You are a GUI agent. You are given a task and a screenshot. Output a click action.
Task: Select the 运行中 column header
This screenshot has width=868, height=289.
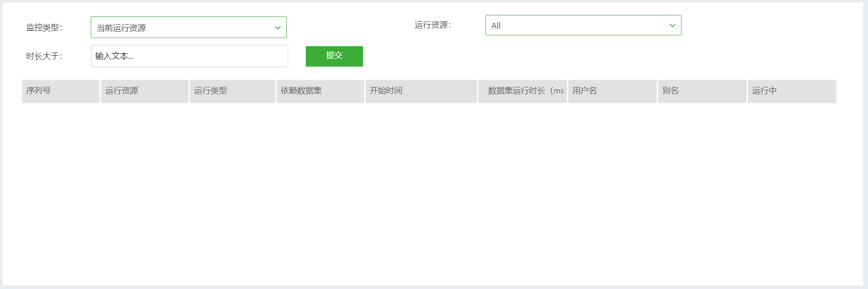[792, 91]
